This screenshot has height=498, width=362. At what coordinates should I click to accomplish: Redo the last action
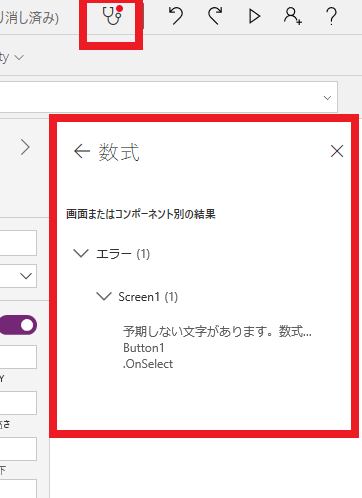(215, 16)
